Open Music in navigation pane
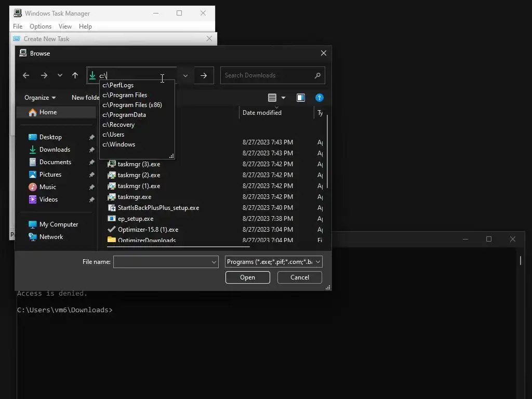Image resolution: width=532 pixels, height=399 pixels. tap(47, 187)
